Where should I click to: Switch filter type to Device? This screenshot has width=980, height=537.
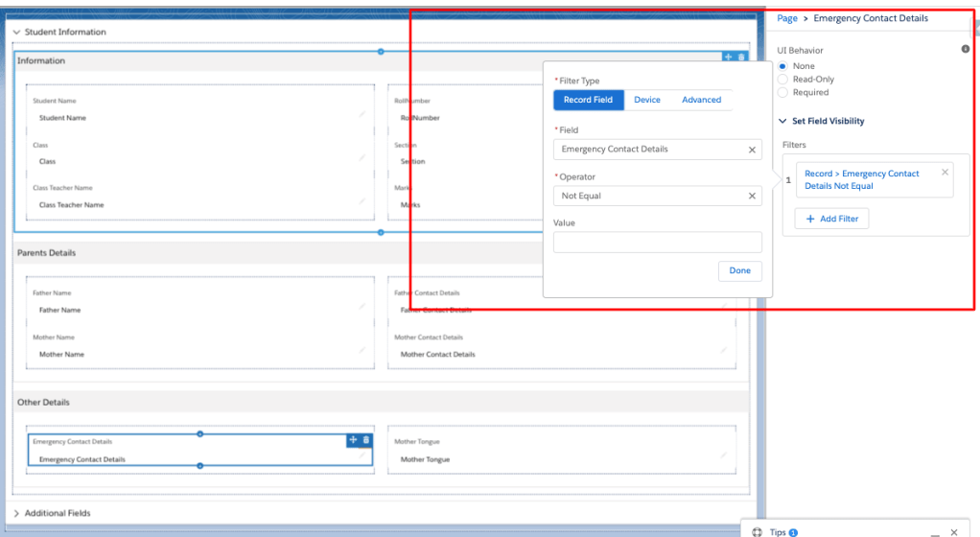(647, 100)
